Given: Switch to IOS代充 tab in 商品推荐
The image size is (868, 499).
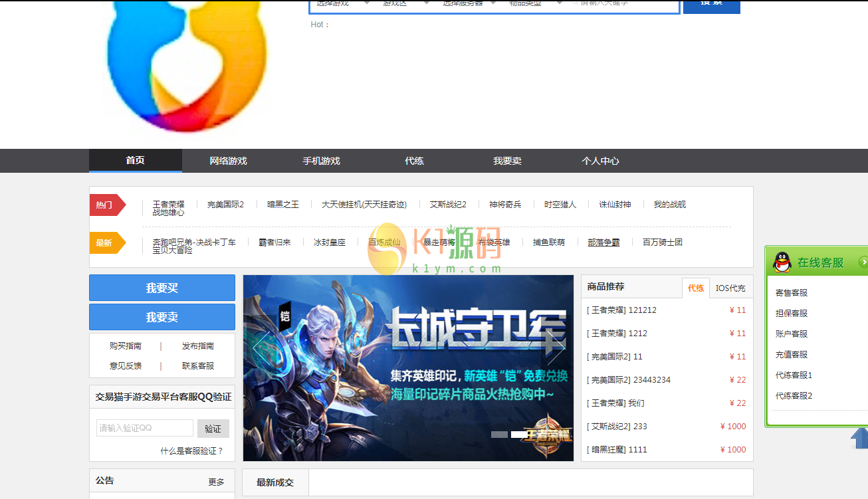Looking at the screenshot, I should point(730,288).
